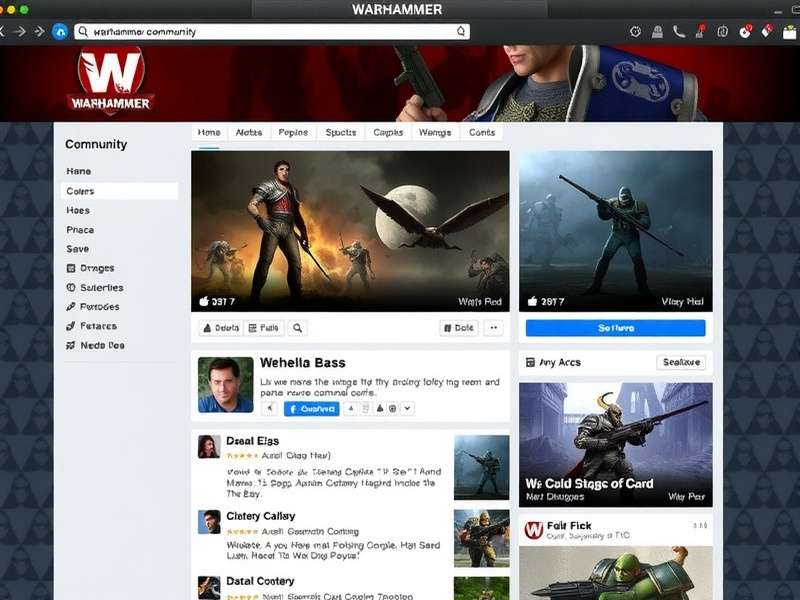Click the browser forward arrow
This screenshot has height=600, width=800.
(20, 32)
